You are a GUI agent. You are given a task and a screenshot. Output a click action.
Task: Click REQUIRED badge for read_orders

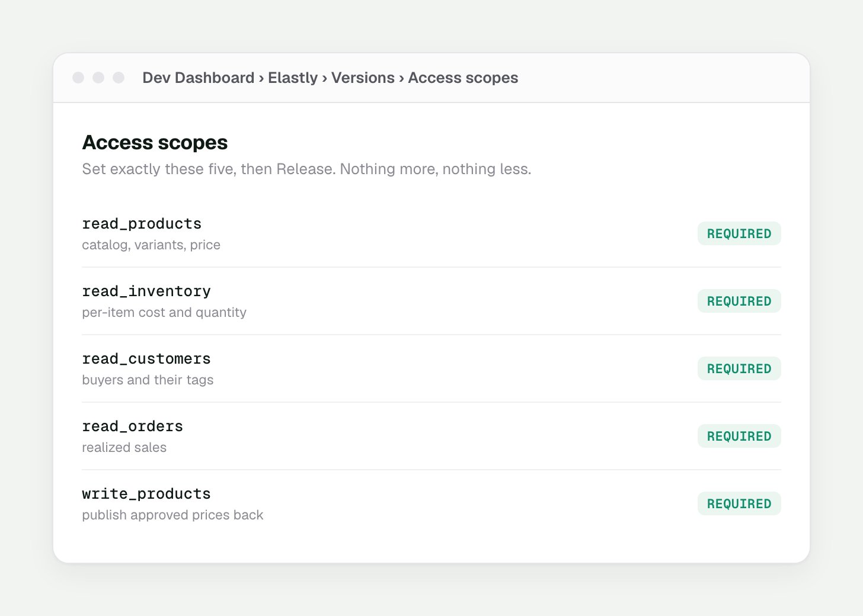[x=739, y=436]
